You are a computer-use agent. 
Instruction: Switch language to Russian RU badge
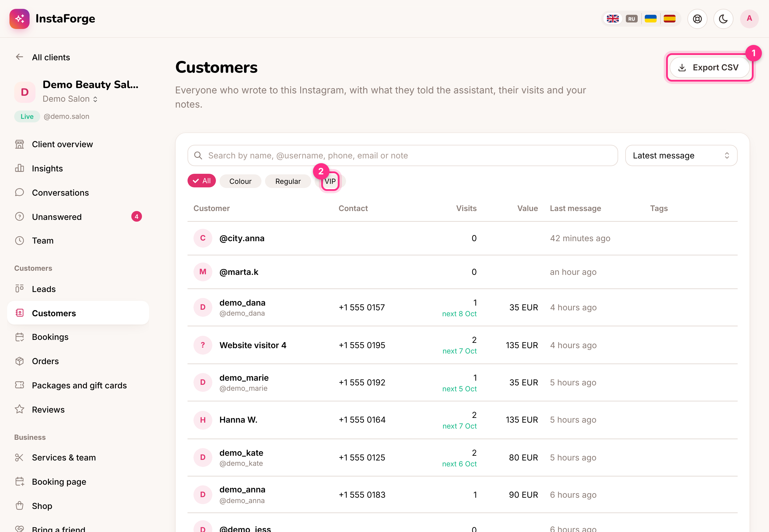(x=631, y=19)
